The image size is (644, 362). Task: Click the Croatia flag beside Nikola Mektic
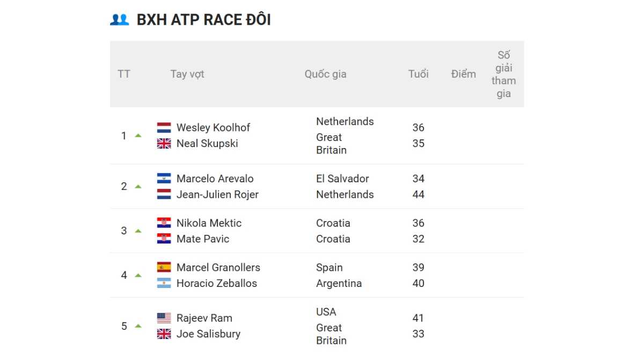pos(164,223)
